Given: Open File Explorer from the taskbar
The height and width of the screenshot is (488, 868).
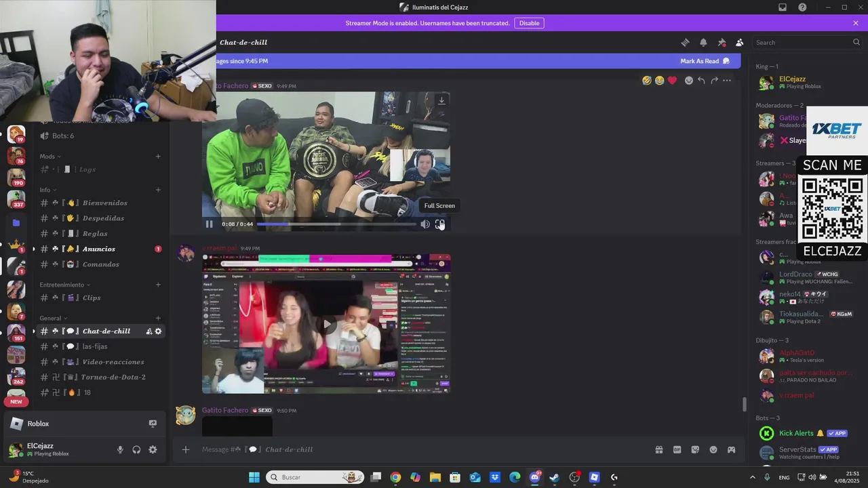Looking at the screenshot, I should (x=435, y=477).
